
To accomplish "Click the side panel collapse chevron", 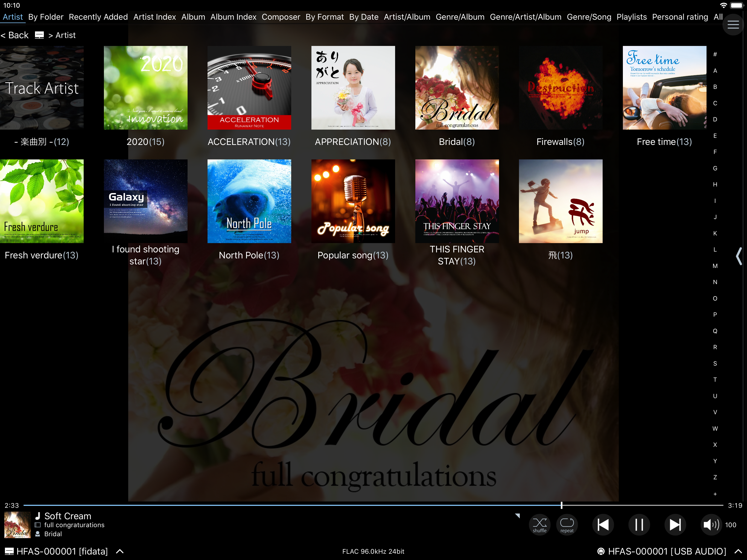I will point(739,256).
